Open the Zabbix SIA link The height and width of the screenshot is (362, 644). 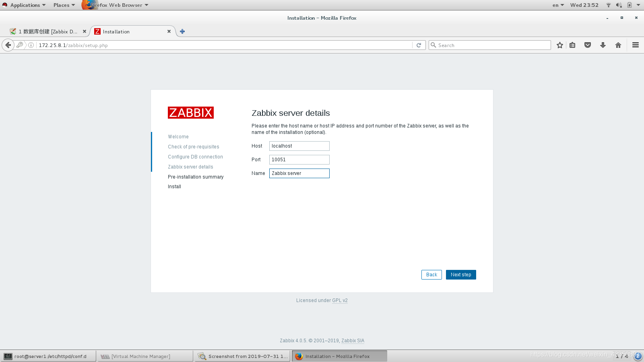(x=353, y=341)
